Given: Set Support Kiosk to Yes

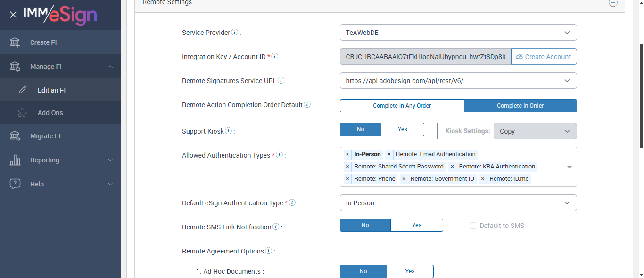Looking at the screenshot, I should (x=402, y=129).
